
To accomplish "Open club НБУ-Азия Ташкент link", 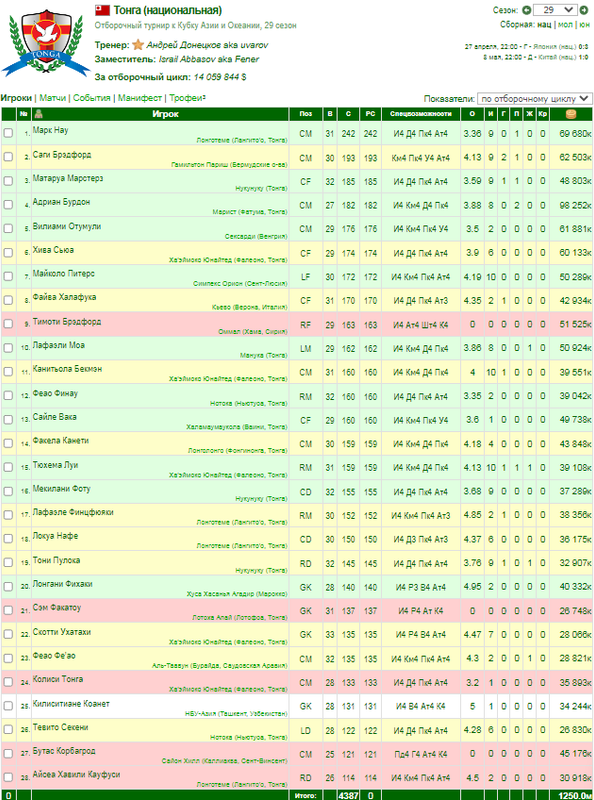I will point(236,713).
